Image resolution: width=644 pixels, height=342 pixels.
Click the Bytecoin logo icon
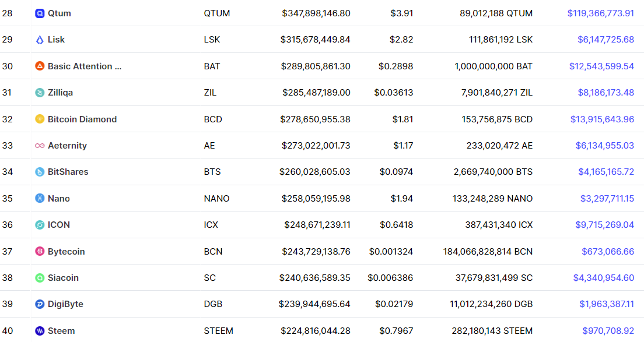pyautogui.click(x=40, y=251)
